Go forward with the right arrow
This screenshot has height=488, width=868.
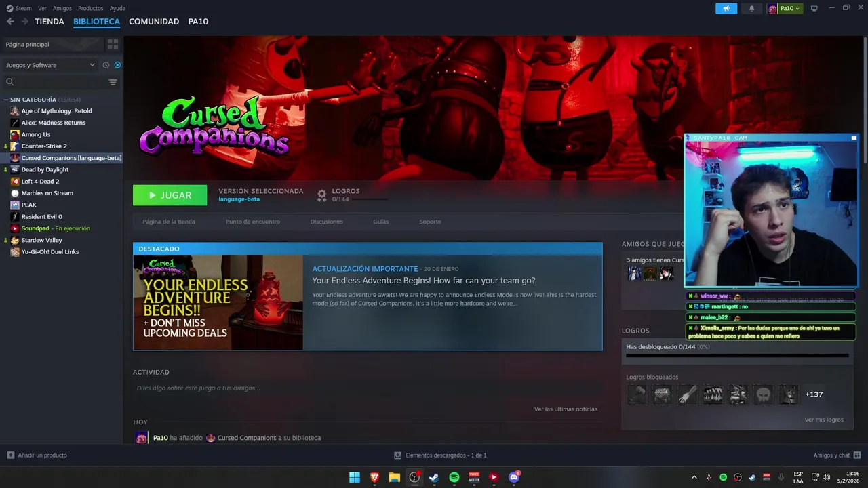24,22
